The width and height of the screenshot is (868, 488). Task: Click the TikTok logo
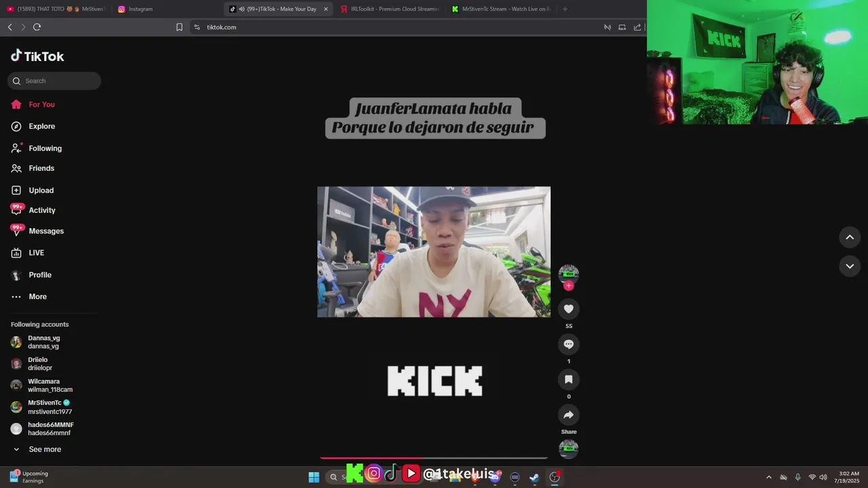pos(37,56)
